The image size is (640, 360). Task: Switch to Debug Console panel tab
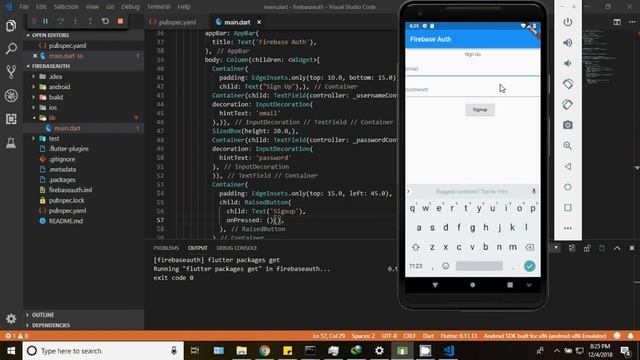coord(236,248)
